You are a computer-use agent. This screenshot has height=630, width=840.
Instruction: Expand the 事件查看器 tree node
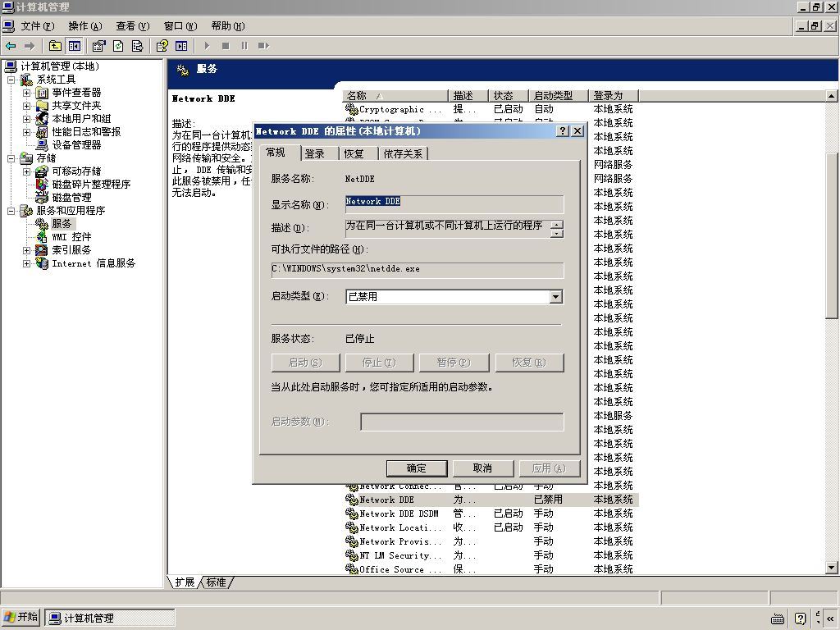[x=27, y=93]
